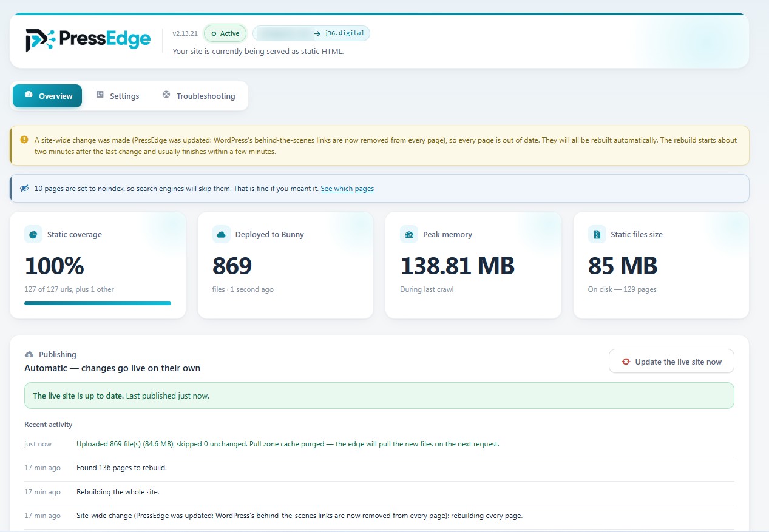Click the Uploaded 869 file(s) activity entry

[288, 444]
